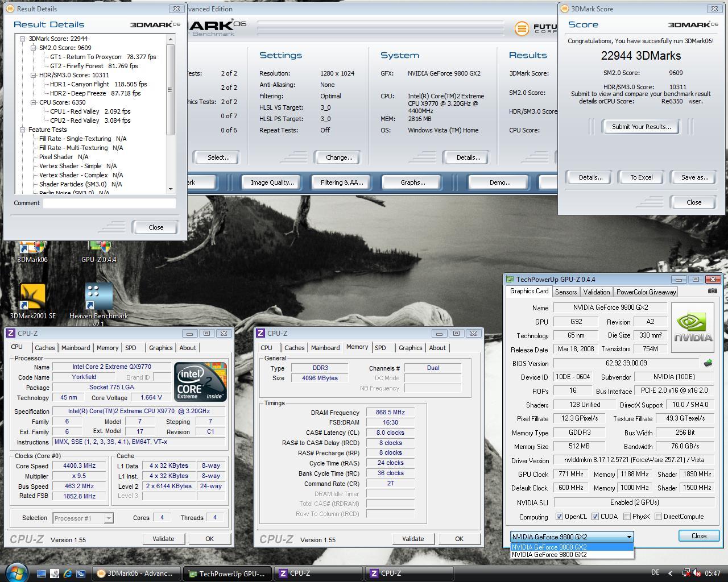This screenshot has width=728, height=582.
Task: Click Result Details scrollbar down arrow
Action: coord(170,189)
